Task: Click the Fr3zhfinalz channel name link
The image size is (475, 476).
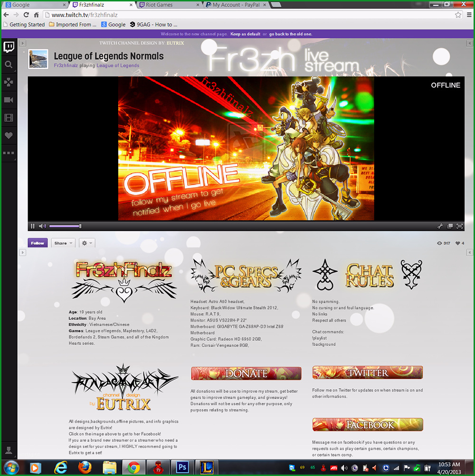Action: click(x=66, y=65)
